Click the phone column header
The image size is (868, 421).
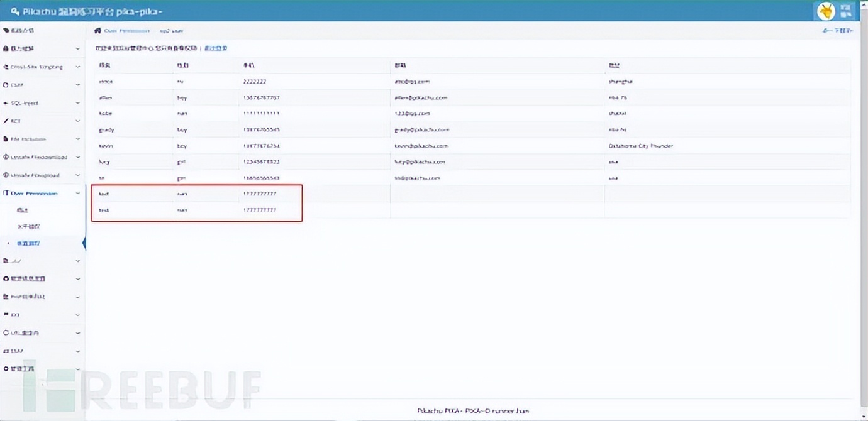click(248, 65)
